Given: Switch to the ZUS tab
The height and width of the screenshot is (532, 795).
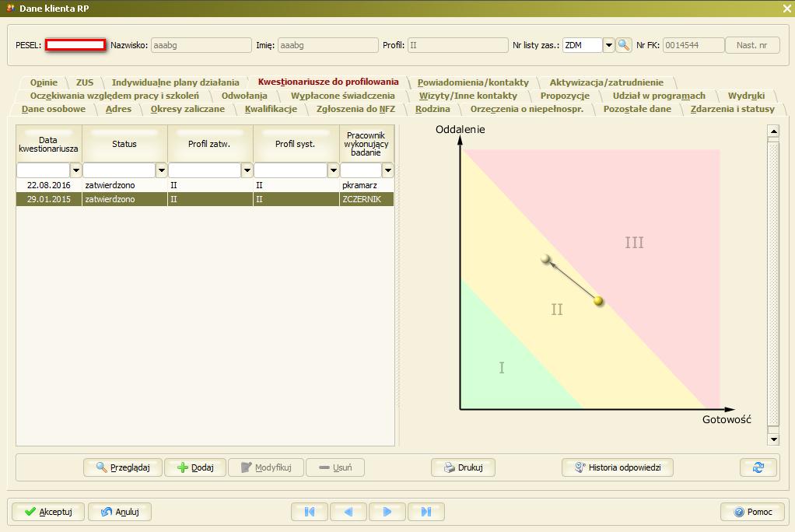Looking at the screenshot, I should point(85,82).
